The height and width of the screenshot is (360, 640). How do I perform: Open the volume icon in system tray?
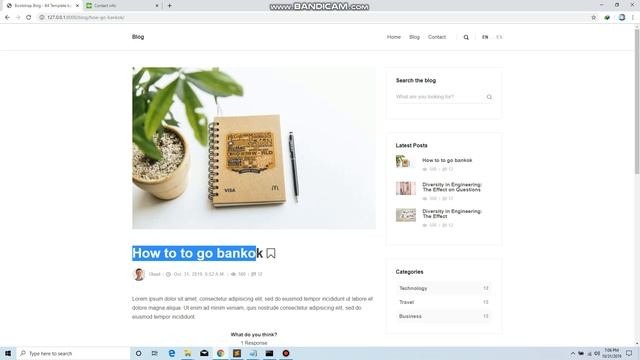[597, 353]
